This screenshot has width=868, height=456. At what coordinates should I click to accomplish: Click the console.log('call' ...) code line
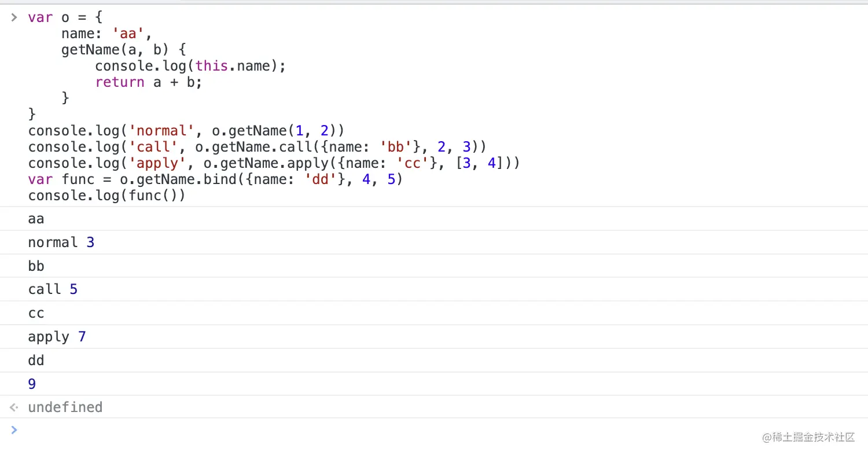tap(258, 147)
